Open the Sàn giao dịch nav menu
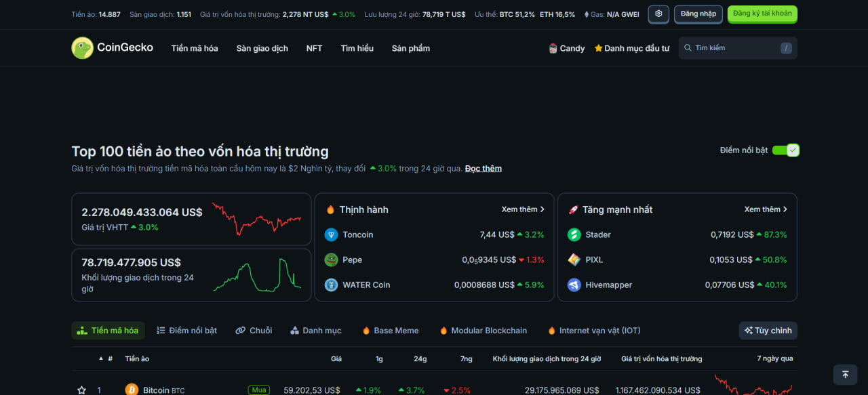 [x=262, y=48]
